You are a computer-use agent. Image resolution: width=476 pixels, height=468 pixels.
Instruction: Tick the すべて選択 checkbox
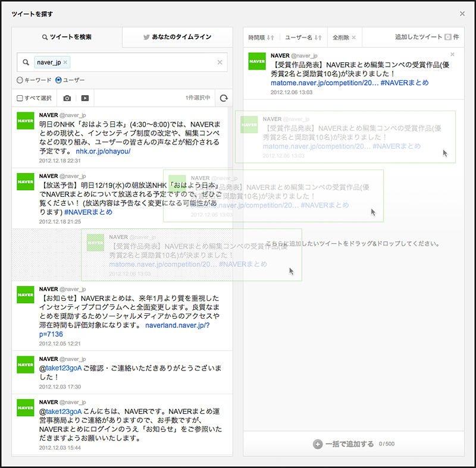[20, 98]
